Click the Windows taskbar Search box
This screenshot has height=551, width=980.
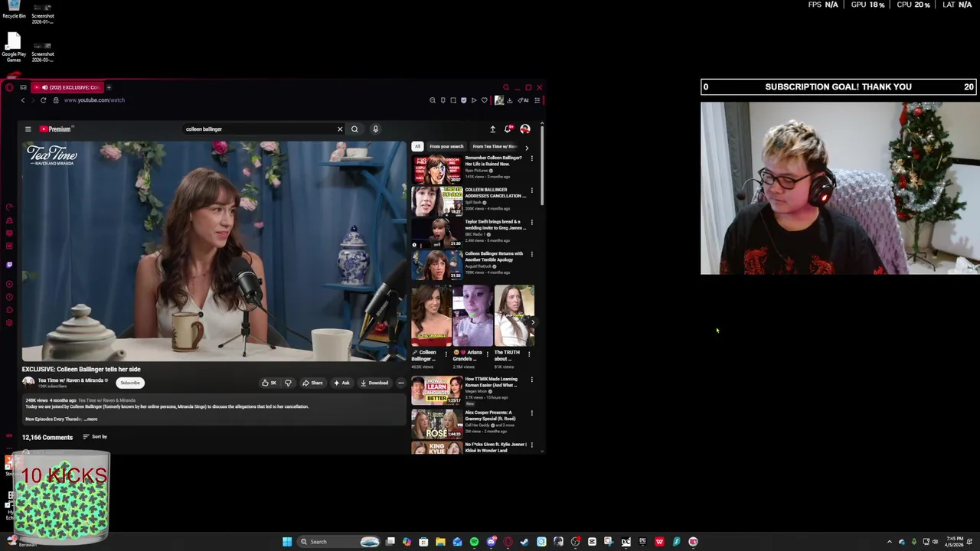pyautogui.click(x=337, y=542)
